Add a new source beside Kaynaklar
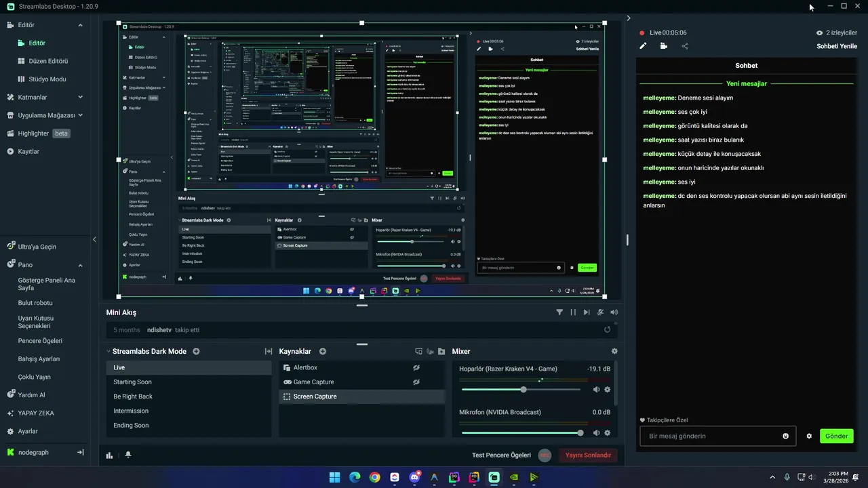 click(x=323, y=351)
